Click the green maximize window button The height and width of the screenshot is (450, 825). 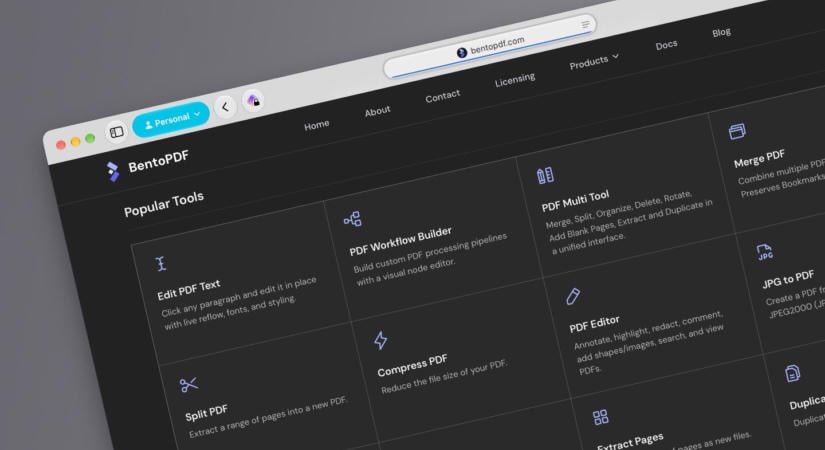pos(90,138)
